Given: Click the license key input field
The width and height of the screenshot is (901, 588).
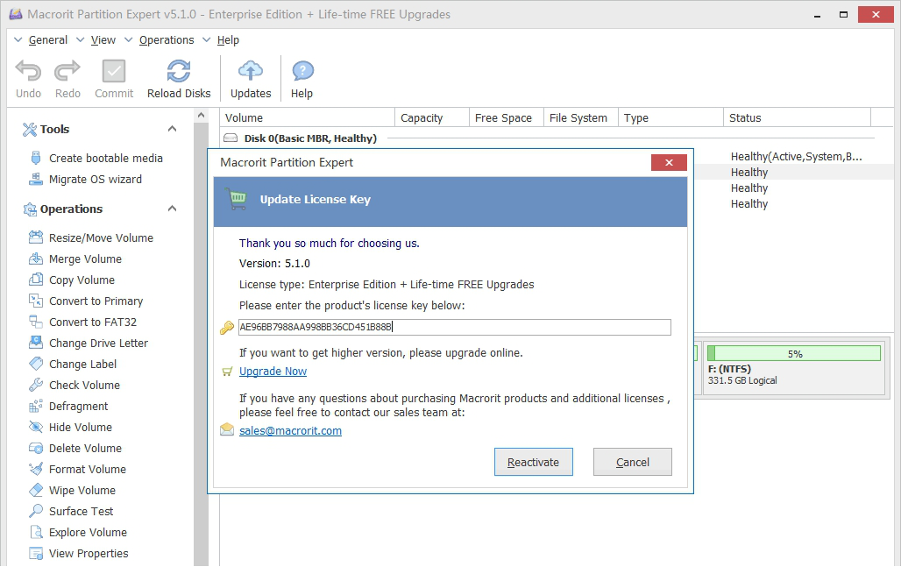Looking at the screenshot, I should point(455,327).
